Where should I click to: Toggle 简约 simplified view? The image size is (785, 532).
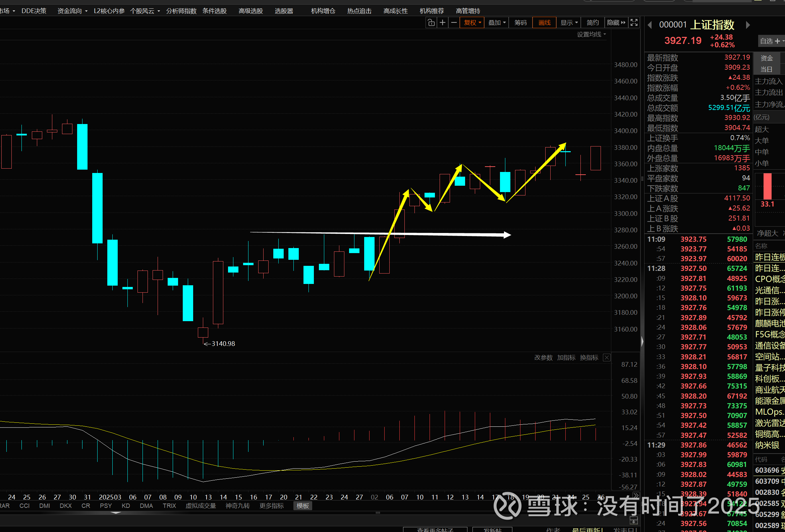pyautogui.click(x=593, y=23)
